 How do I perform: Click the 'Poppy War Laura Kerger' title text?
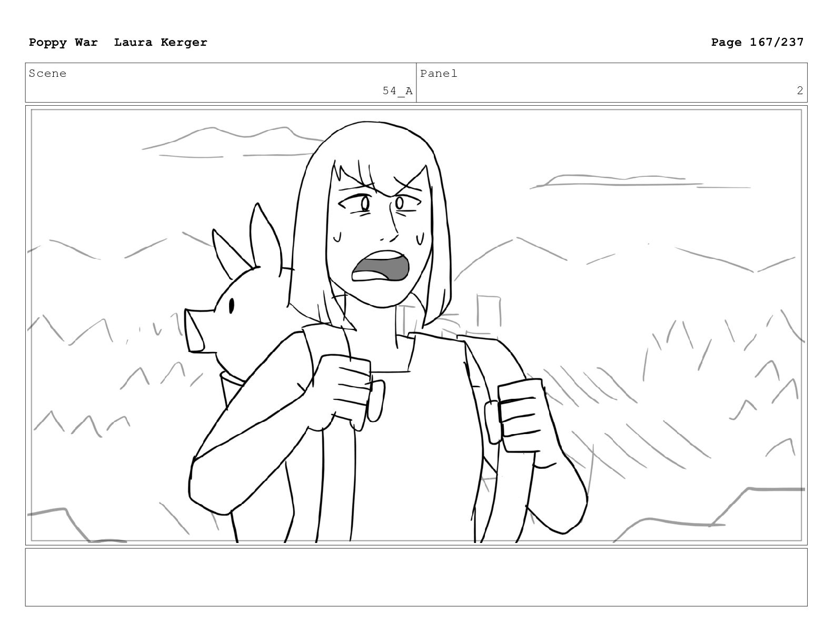coord(118,42)
